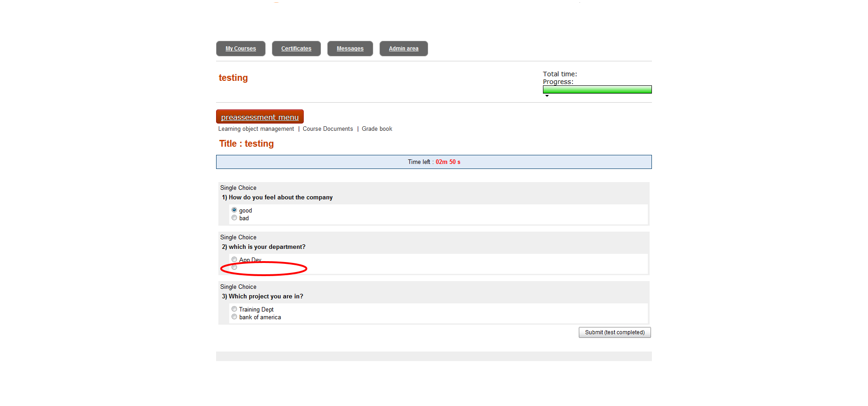Click the "Title : testing" heading
The image size is (868, 406).
247,144
